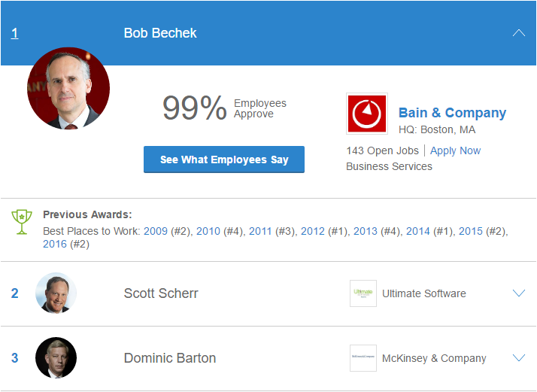Open the 2011 Best Places award link
Viewport: 537px width, 392px height.
pyautogui.click(x=260, y=231)
